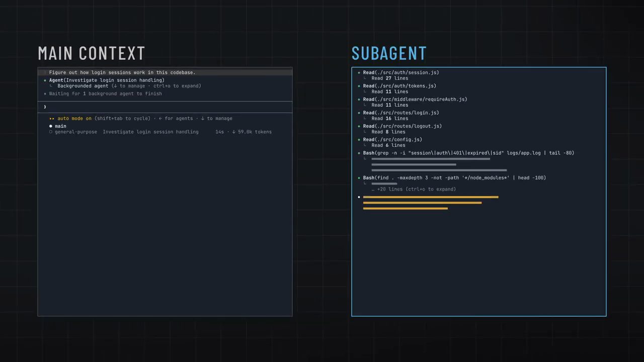Click the Read 27 lines result
644x362 pixels.
[390, 78]
